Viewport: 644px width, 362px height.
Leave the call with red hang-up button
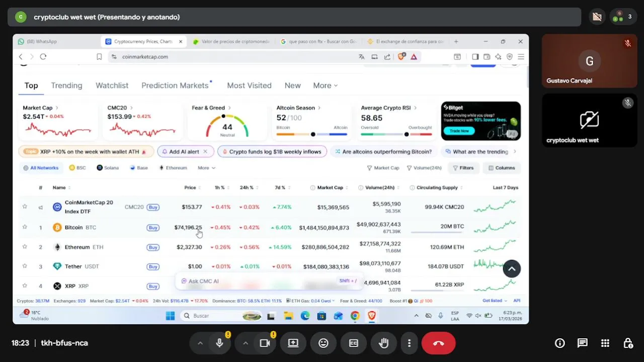(x=438, y=343)
